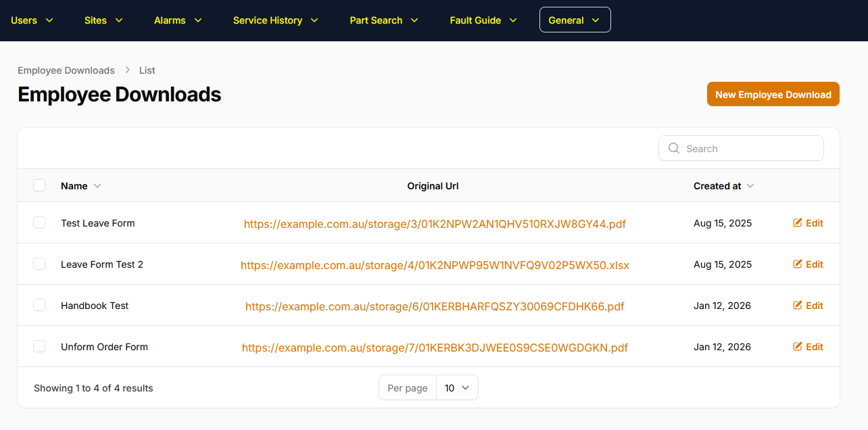Open the Leave Form Test 2 xlsx URL
The image size is (868, 430).
coord(435,265)
